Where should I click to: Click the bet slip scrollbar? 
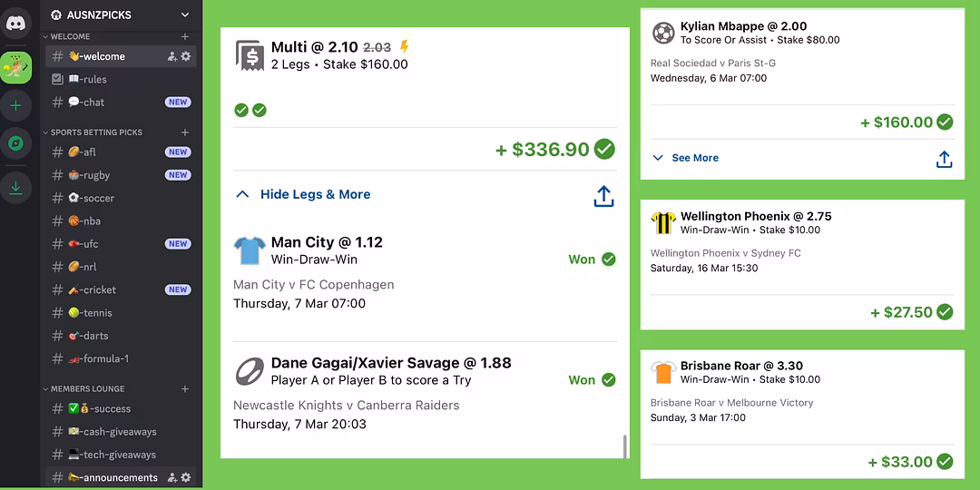click(x=623, y=446)
